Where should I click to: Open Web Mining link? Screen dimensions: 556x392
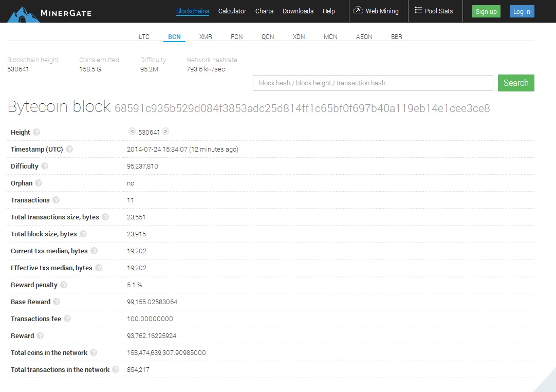(x=382, y=11)
